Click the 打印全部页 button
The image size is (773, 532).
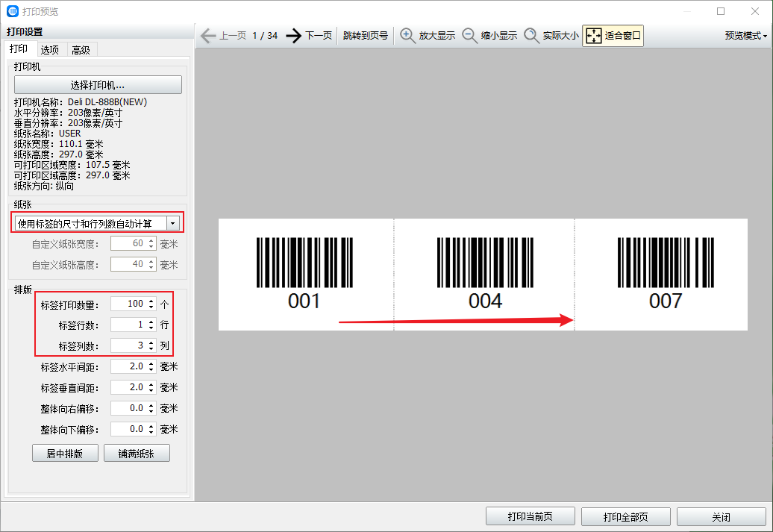pos(625,516)
